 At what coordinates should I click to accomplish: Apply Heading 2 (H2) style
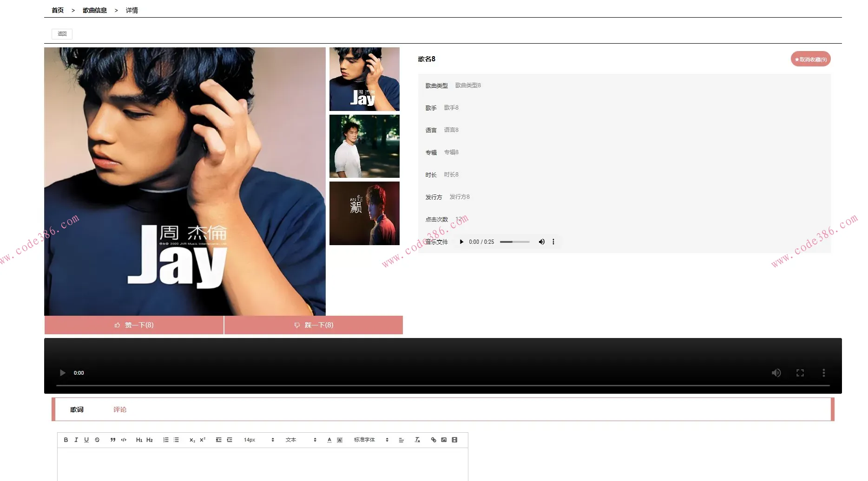pyautogui.click(x=150, y=440)
